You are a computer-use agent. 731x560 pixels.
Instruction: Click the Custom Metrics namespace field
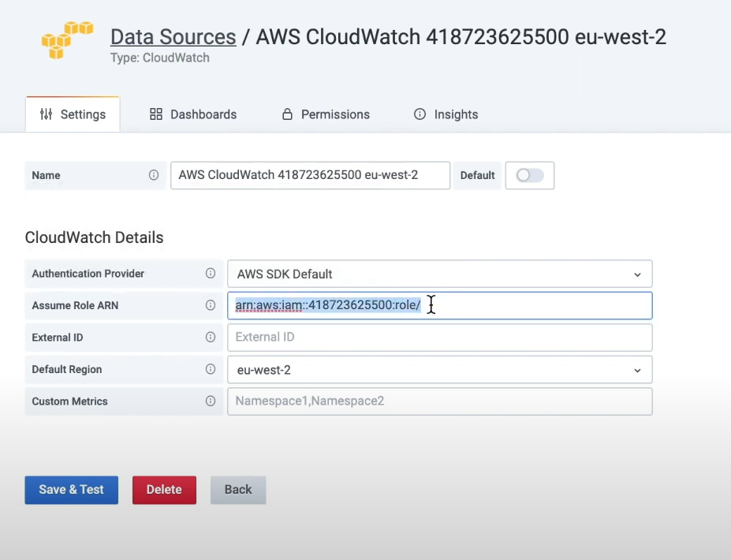point(440,401)
